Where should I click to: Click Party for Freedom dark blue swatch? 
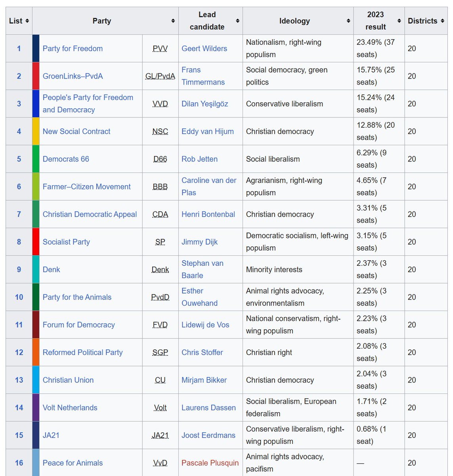[x=36, y=48]
